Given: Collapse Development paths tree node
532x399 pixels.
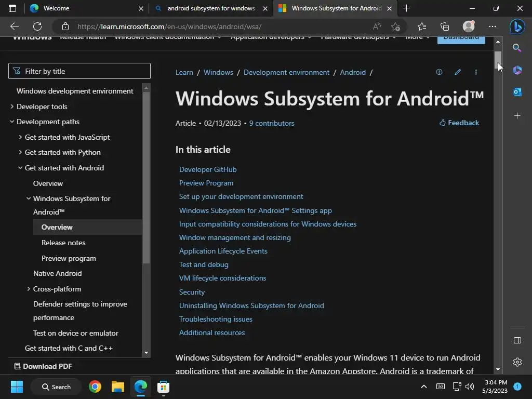Looking at the screenshot, I should pos(12,122).
